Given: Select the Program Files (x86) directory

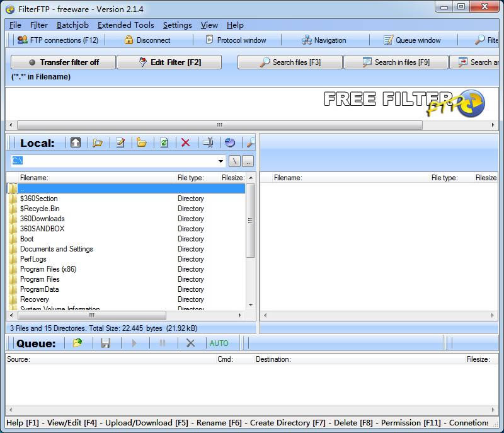Looking at the screenshot, I should [x=48, y=269].
